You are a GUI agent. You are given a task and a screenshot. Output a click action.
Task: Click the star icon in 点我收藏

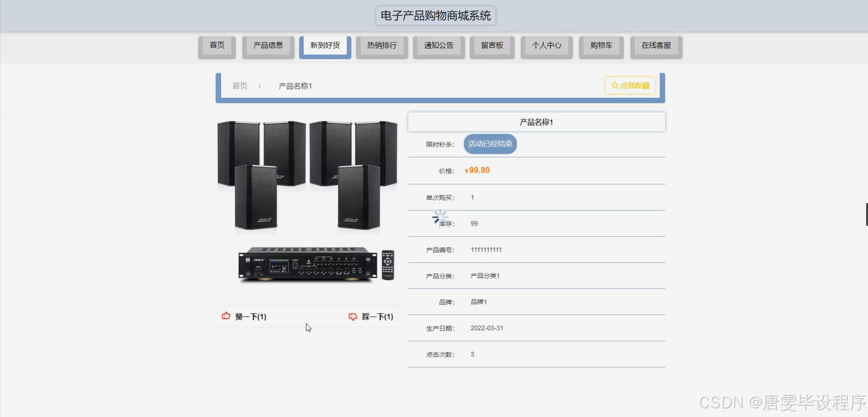pos(615,85)
